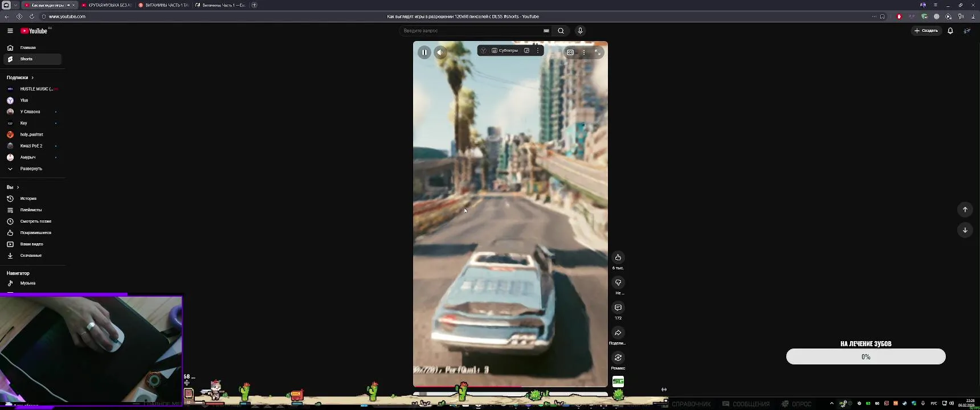
Task: Mute the Shorts video volume
Action: tap(440, 52)
